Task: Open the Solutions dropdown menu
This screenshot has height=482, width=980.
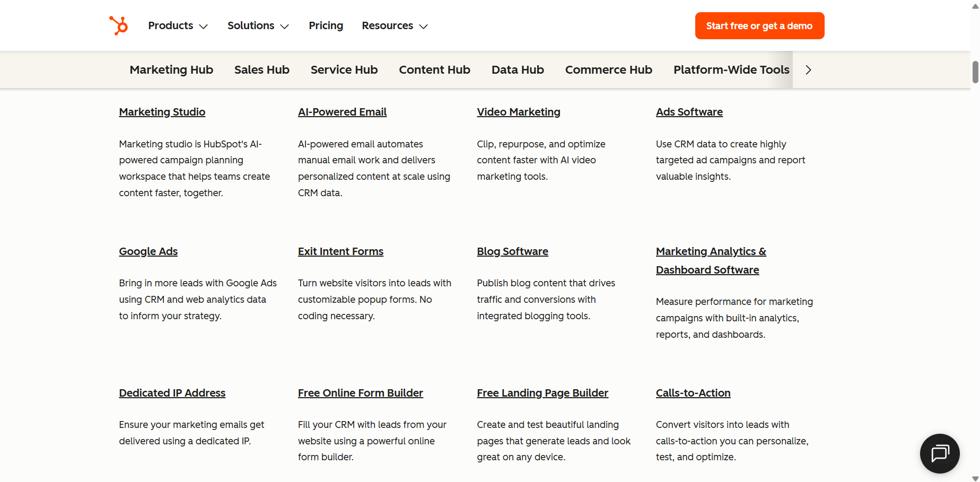Action: point(257,25)
